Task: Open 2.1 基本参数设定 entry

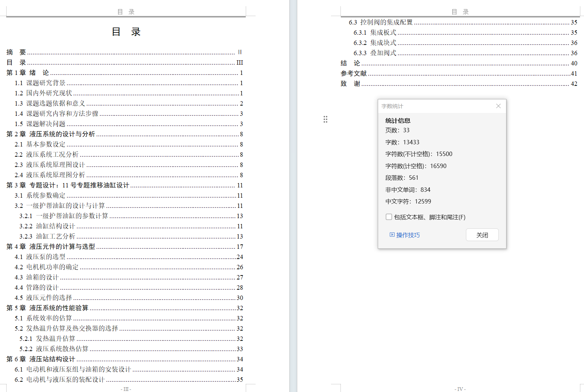Action: pyautogui.click(x=129, y=144)
